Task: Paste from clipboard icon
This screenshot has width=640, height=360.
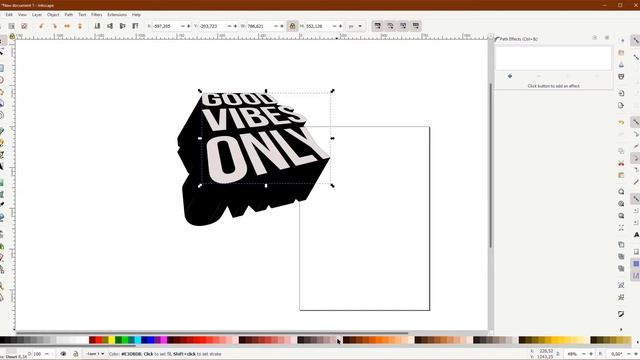Action: point(621,175)
